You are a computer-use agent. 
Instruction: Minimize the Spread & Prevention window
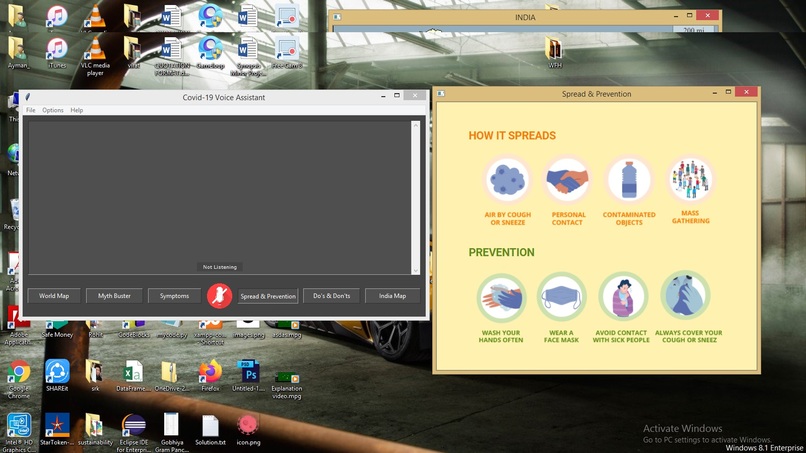[715, 93]
